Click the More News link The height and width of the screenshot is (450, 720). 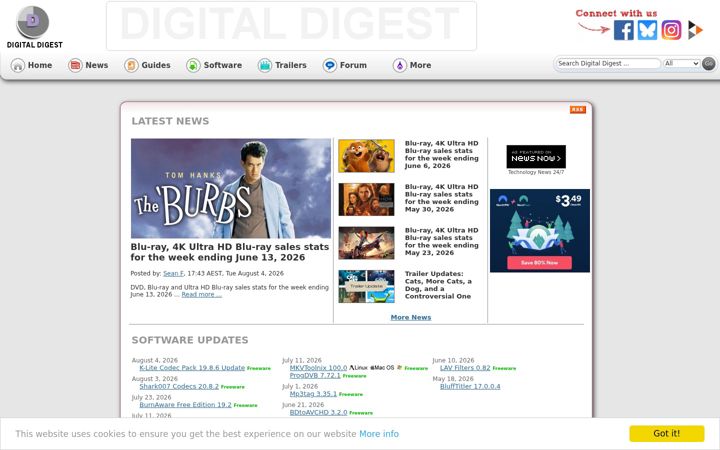(411, 317)
